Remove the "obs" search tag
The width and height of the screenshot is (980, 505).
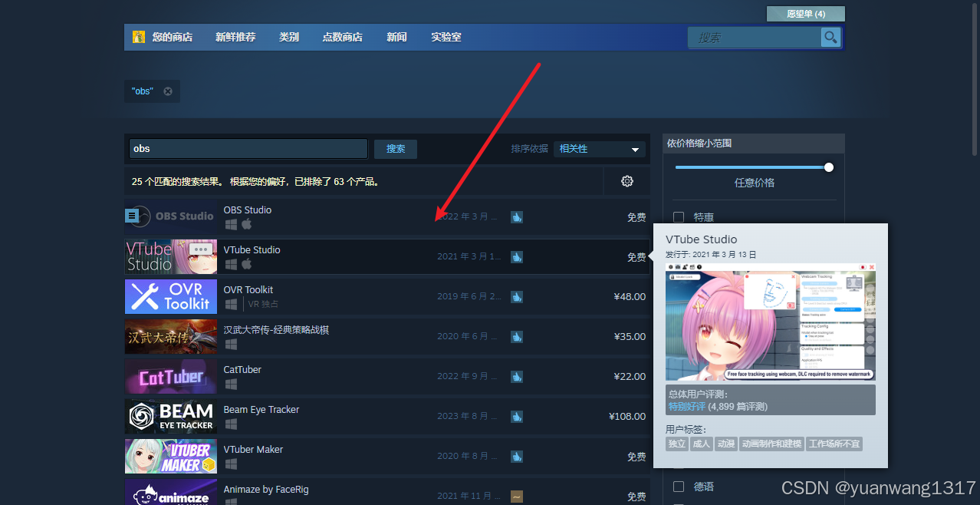point(168,91)
